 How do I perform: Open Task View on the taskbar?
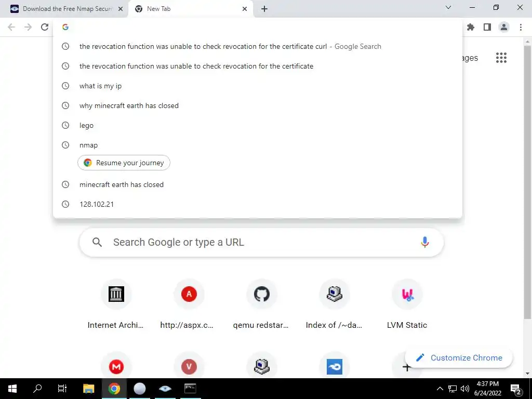pos(62,389)
